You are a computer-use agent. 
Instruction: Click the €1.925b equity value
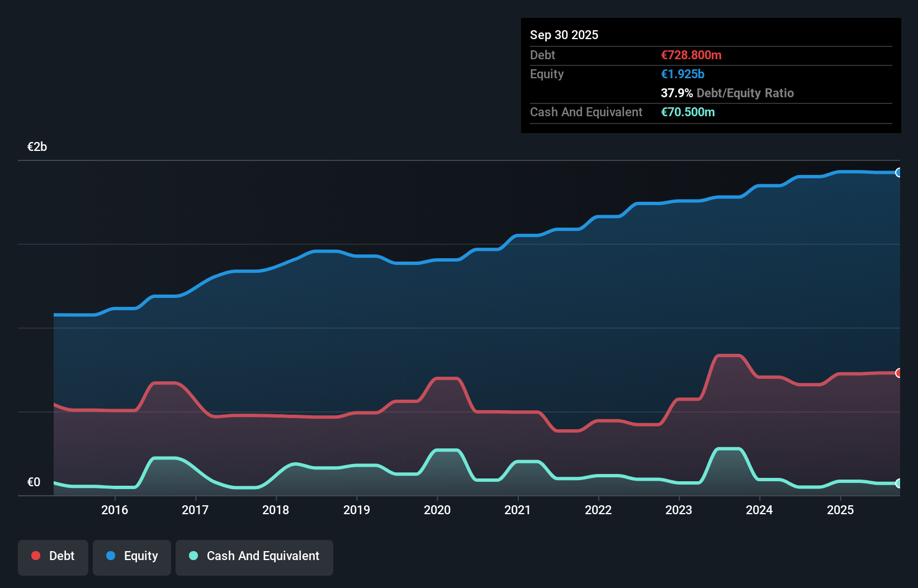tap(683, 74)
